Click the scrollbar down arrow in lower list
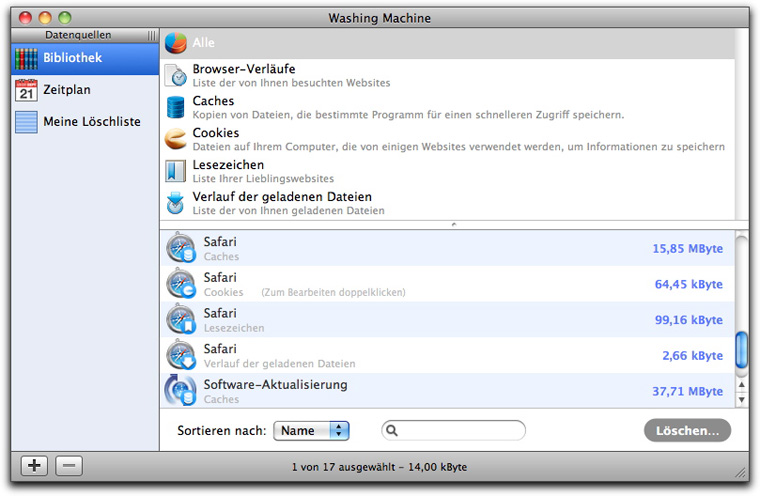760x496 pixels. 742,400
